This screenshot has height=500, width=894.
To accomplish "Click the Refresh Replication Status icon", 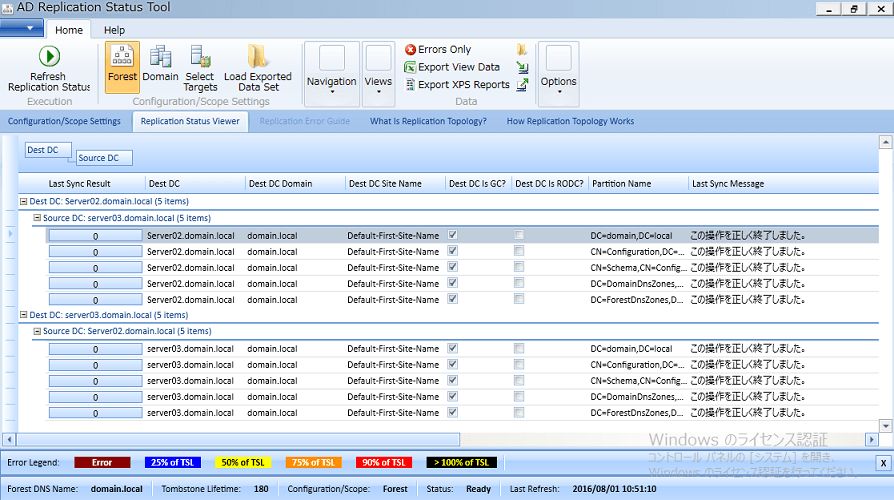I will (x=48, y=57).
